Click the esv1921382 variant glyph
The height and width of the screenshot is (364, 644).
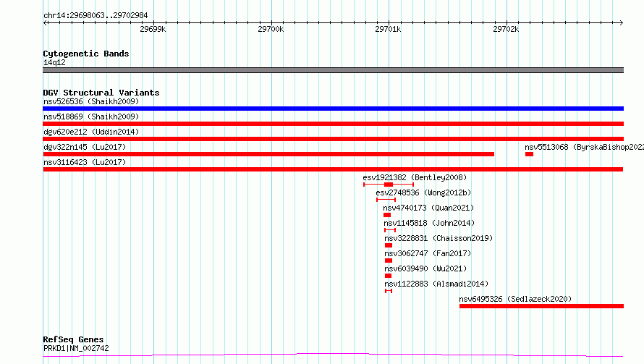tap(389, 185)
